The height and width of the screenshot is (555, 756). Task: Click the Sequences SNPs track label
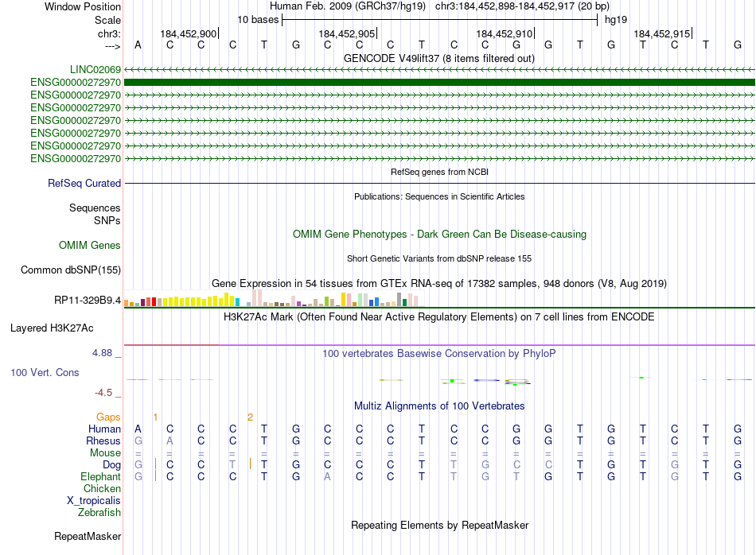(x=95, y=215)
